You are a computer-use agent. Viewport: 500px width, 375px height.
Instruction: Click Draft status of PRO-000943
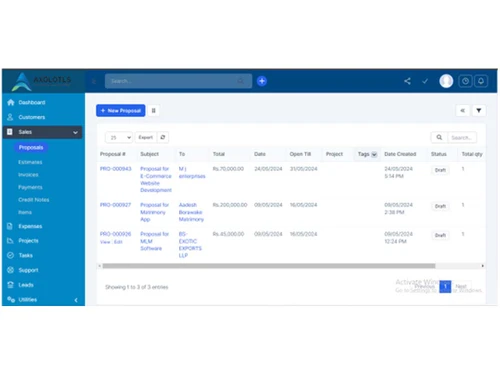click(x=440, y=170)
